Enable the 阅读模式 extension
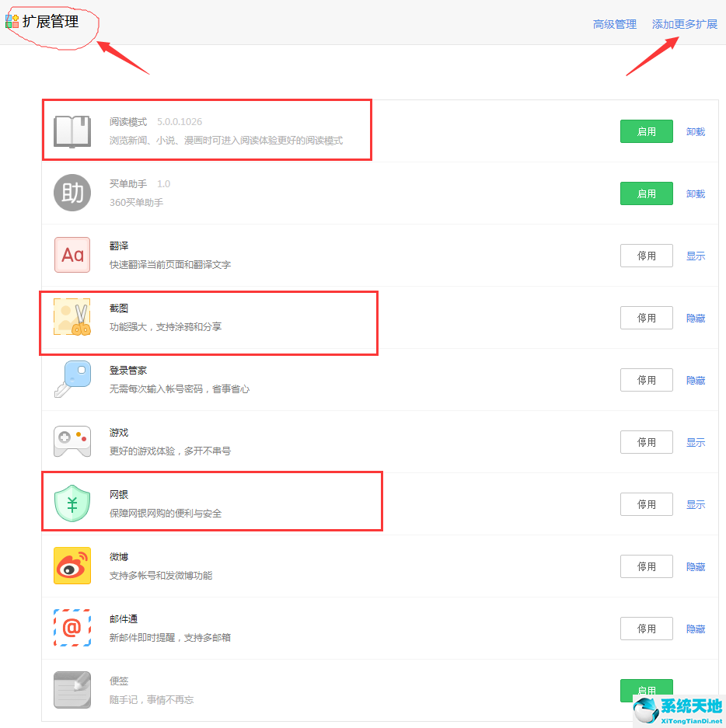The image size is (726, 728). pyautogui.click(x=646, y=131)
